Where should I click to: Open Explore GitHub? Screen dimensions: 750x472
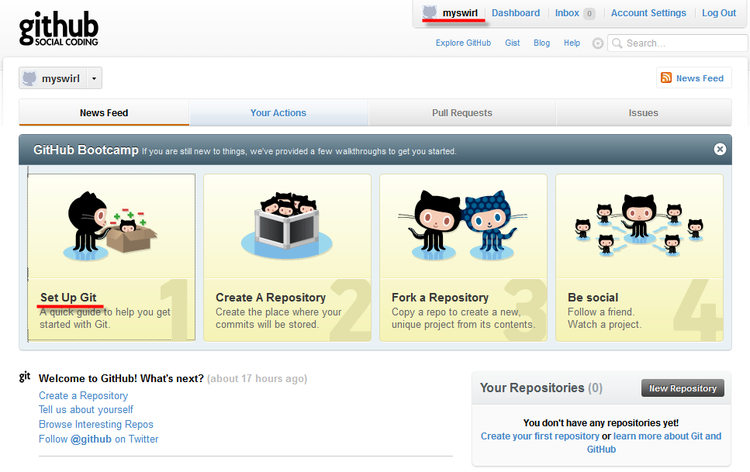tap(463, 43)
